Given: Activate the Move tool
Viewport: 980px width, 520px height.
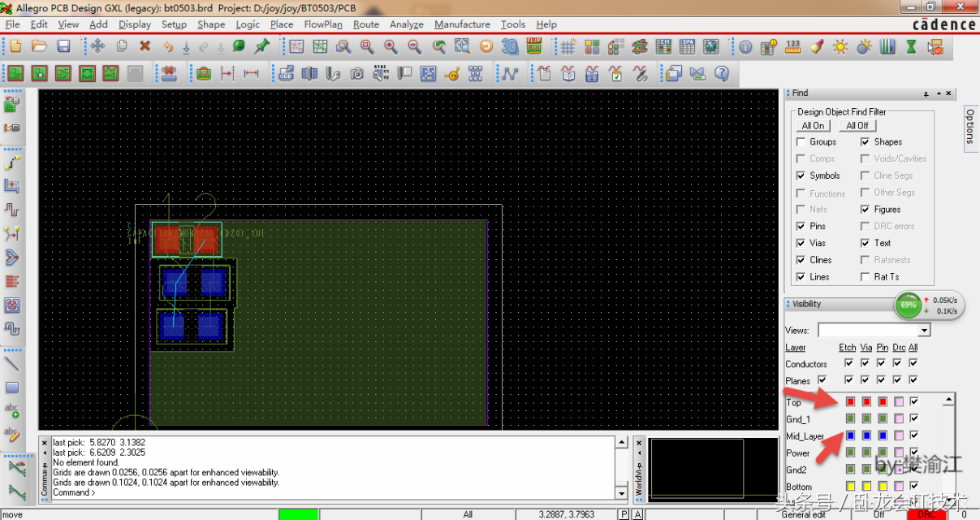Looking at the screenshot, I should coord(97,47).
